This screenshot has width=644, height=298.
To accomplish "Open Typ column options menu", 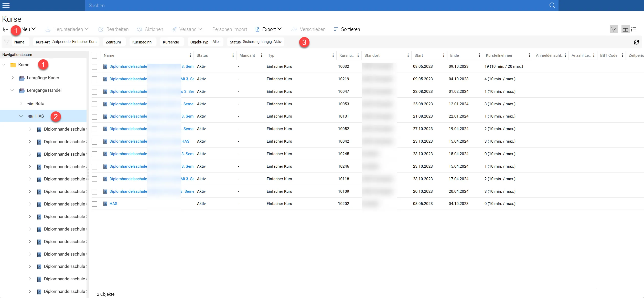I will 333,55.
